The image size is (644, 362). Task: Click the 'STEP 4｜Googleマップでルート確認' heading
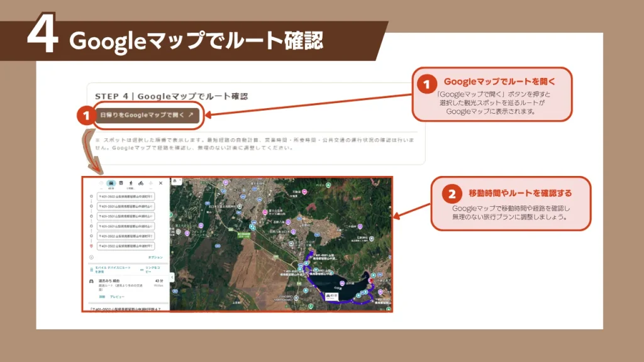coord(172,96)
